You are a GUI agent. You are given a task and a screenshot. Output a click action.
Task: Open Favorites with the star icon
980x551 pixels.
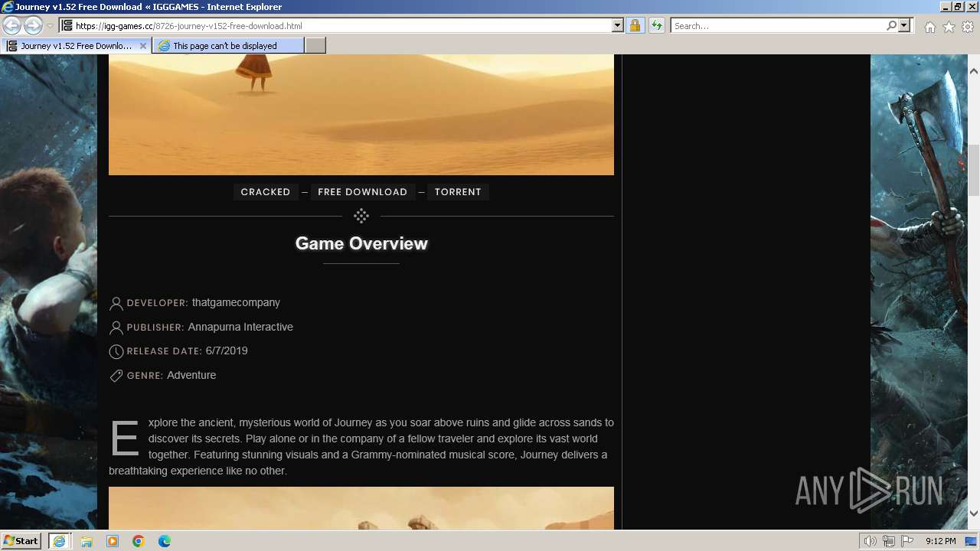click(x=949, y=27)
